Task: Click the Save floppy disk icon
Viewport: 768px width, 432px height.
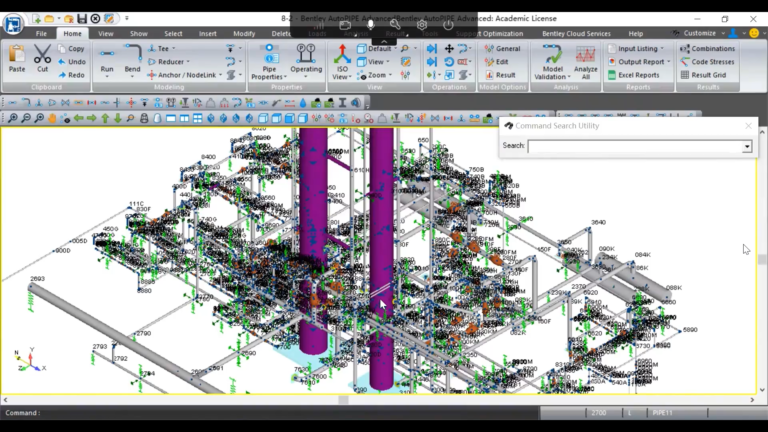Action: point(82,19)
